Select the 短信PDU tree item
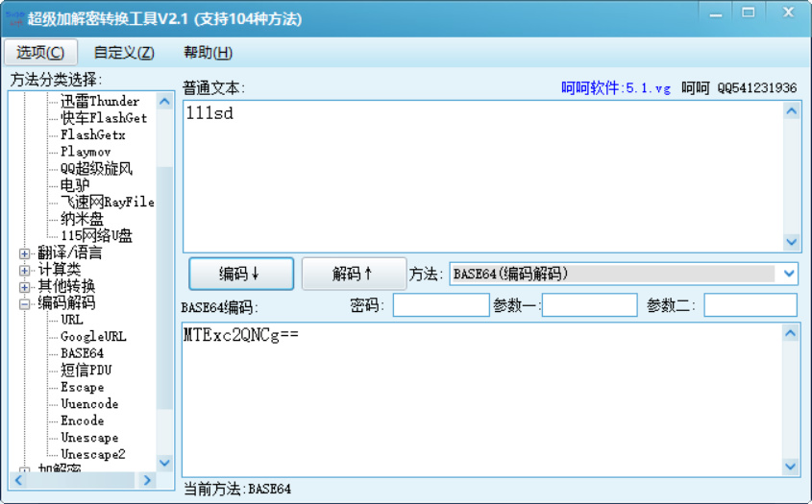The image size is (812, 504). [86, 370]
